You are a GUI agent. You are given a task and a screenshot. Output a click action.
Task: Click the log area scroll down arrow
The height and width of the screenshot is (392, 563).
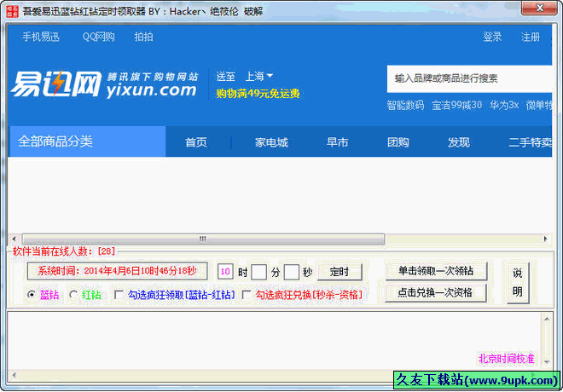point(547,362)
